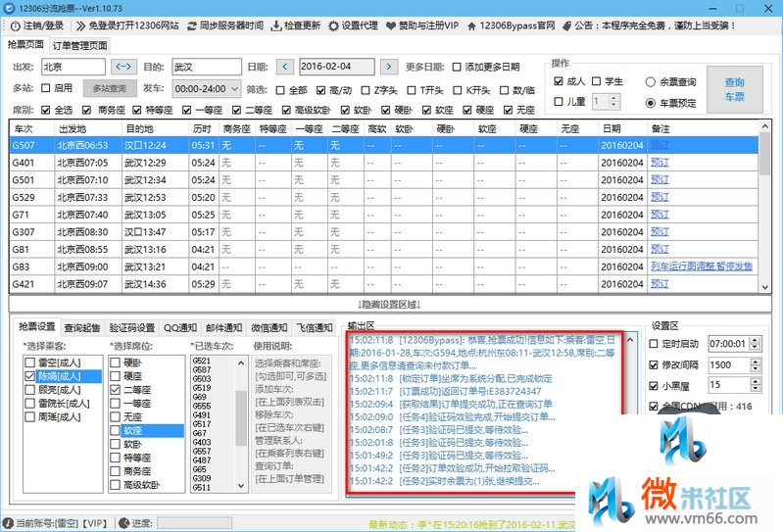Click 预订 link for G71

pos(660,215)
